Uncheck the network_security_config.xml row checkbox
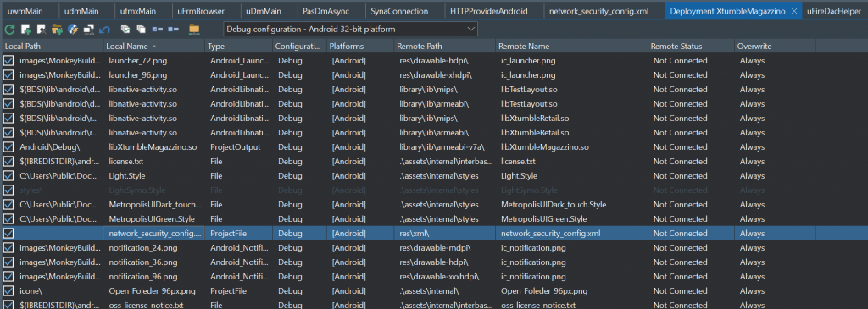 coord(8,234)
